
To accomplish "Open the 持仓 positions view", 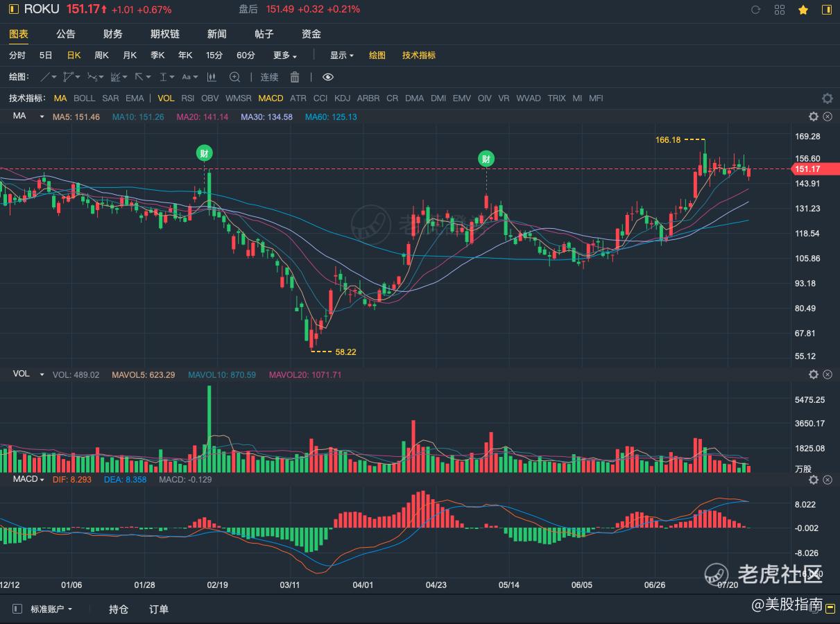I will point(119,609).
